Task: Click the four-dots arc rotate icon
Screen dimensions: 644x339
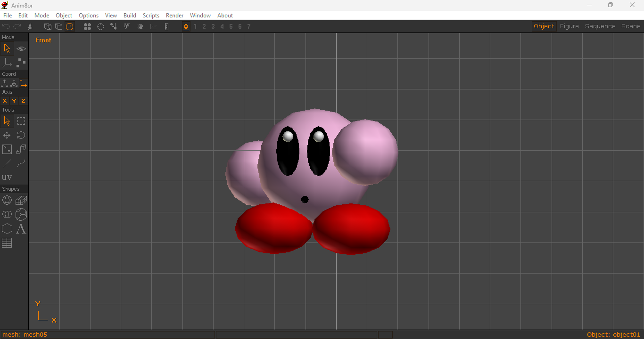Action: tap(87, 27)
